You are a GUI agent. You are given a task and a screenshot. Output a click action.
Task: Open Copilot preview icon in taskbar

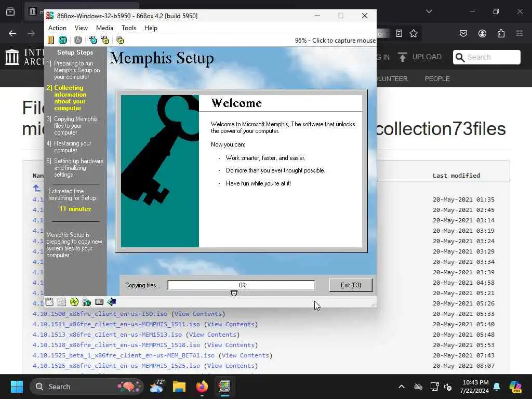(x=516, y=387)
